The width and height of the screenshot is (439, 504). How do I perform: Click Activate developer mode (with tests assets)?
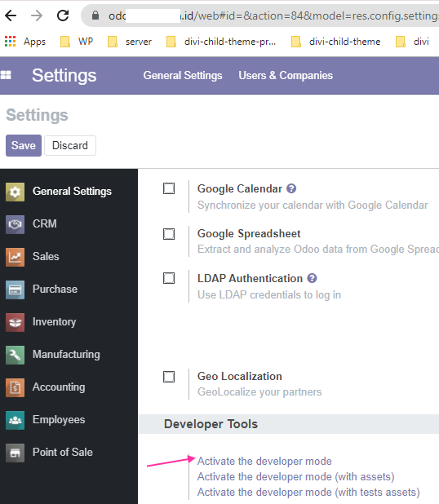point(308,492)
